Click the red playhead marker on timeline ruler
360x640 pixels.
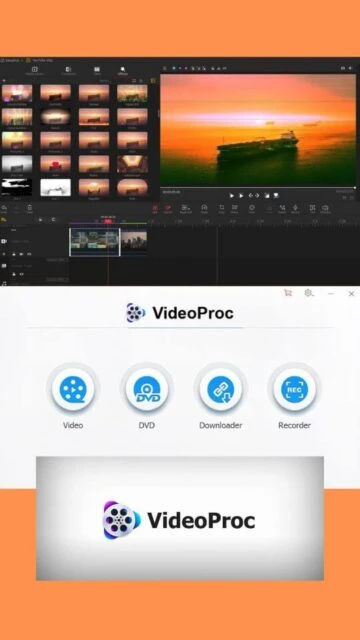[108, 221]
